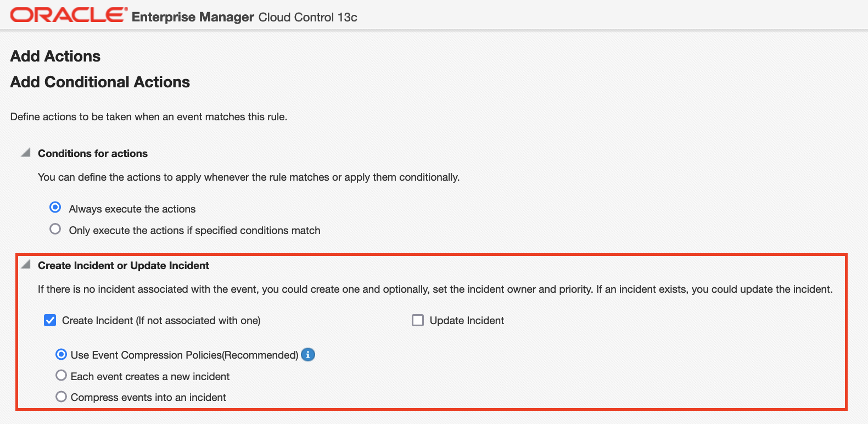Click the apply them conditionally description text
Viewport: 868px width, 424px height.
pyautogui.click(x=248, y=177)
